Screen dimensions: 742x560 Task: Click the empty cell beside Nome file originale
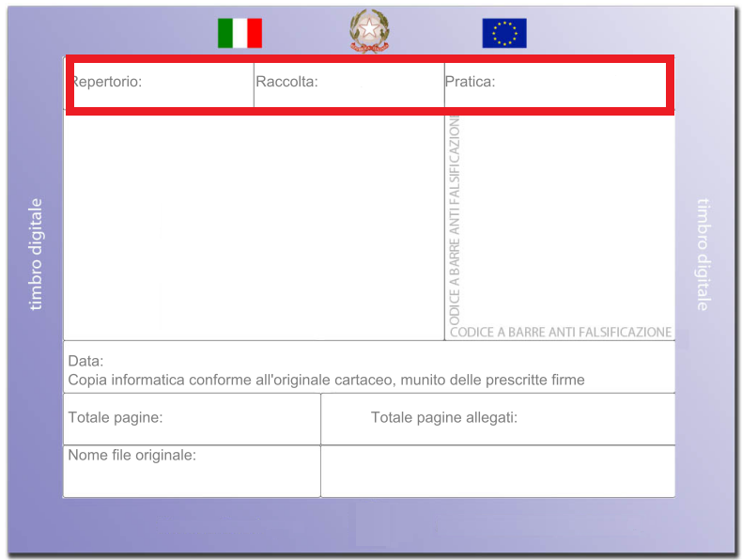tap(498, 471)
